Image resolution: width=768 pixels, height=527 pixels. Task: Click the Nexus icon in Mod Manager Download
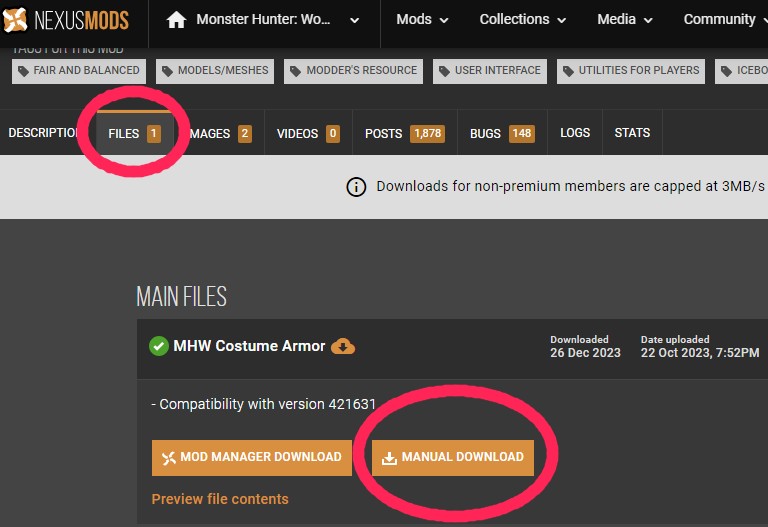168,458
